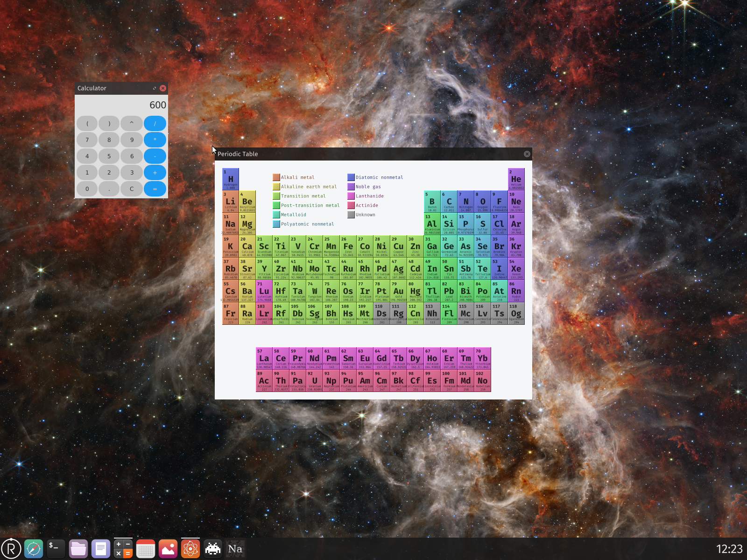Viewport: 747px width, 560px height.
Task: Click the Calculator equals button
Action: (x=155, y=189)
